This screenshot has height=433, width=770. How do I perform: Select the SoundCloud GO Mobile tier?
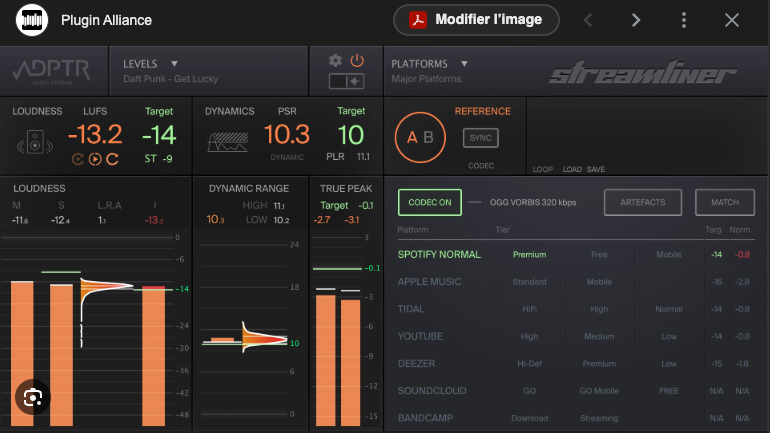tap(599, 391)
